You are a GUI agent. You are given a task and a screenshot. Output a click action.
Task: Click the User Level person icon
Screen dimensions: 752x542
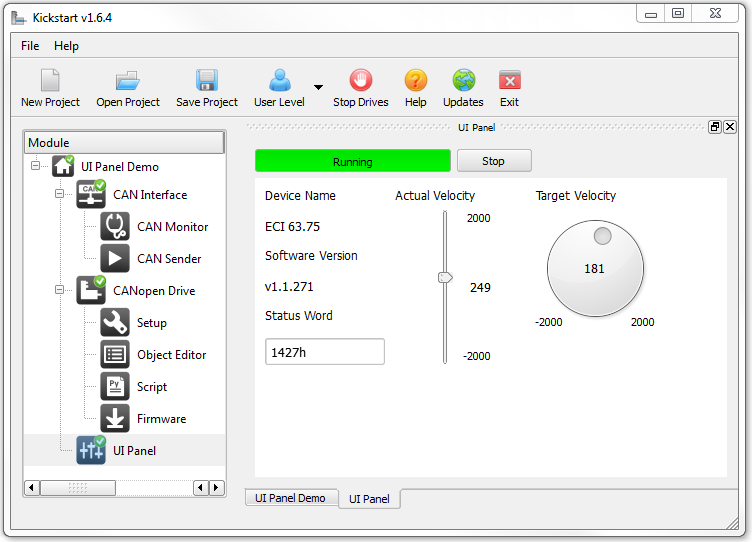pyautogui.click(x=280, y=80)
